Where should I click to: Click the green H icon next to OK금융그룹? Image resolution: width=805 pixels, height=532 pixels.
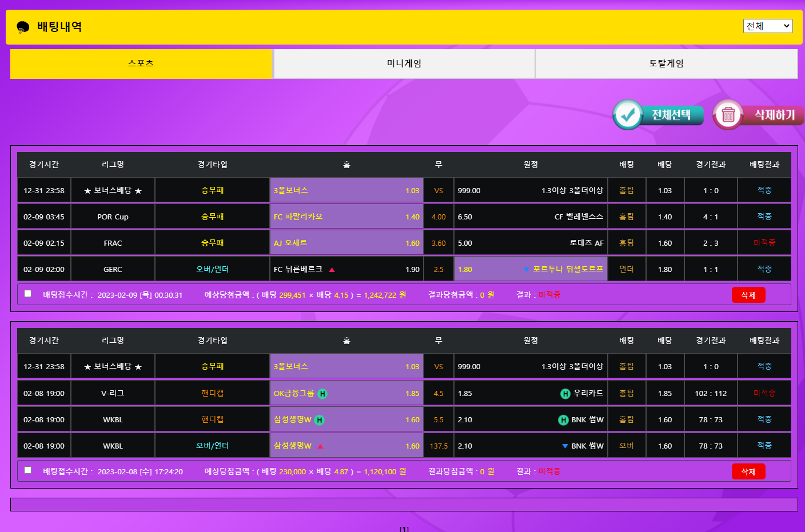point(322,394)
